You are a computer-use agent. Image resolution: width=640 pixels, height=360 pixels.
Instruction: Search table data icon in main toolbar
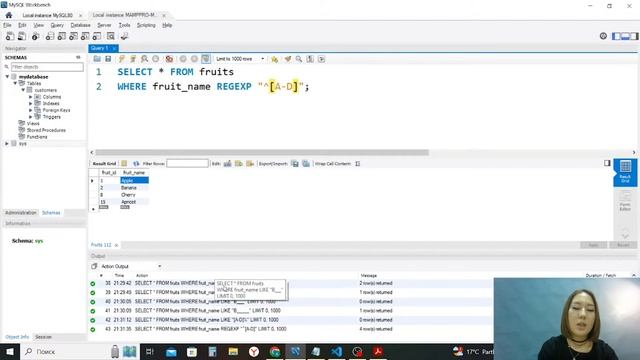coord(111,36)
